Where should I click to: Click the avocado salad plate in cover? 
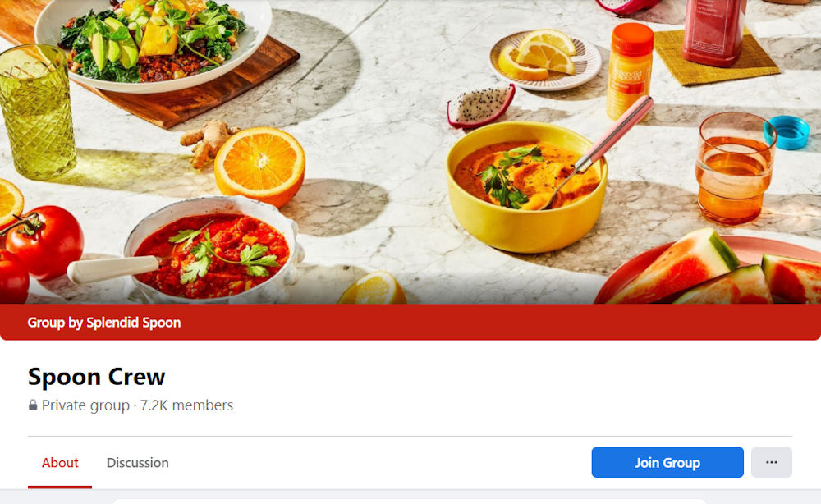tap(153, 42)
